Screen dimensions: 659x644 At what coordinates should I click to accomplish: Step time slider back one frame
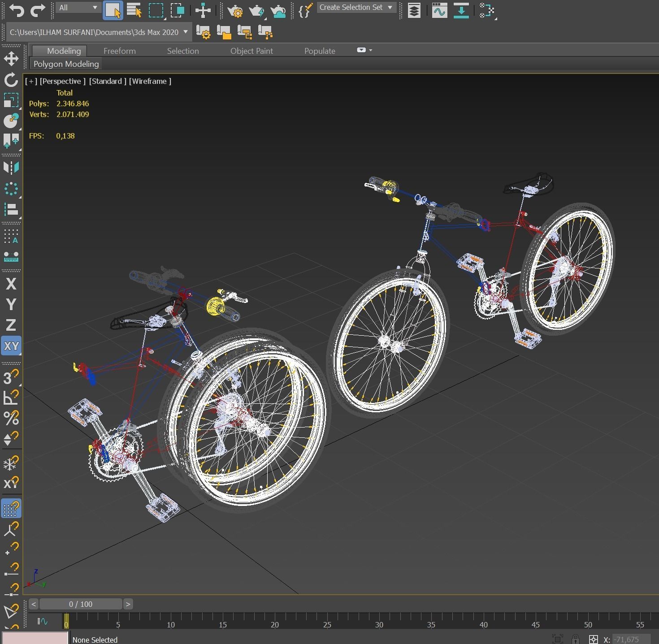point(34,604)
